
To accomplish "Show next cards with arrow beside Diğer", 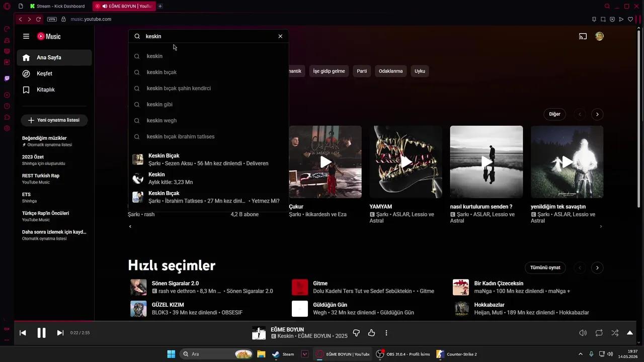I will coord(597,114).
